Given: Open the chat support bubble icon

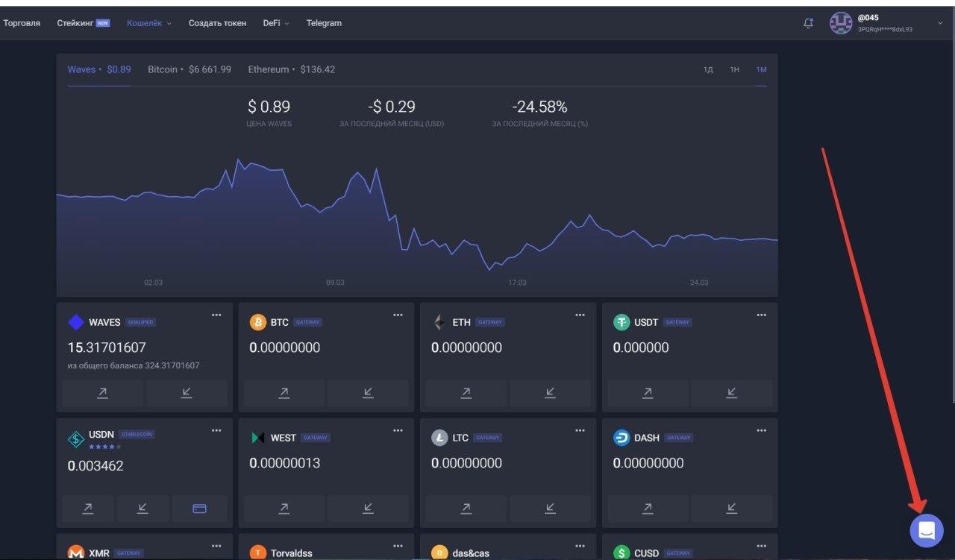Looking at the screenshot, I should point(927,531).
